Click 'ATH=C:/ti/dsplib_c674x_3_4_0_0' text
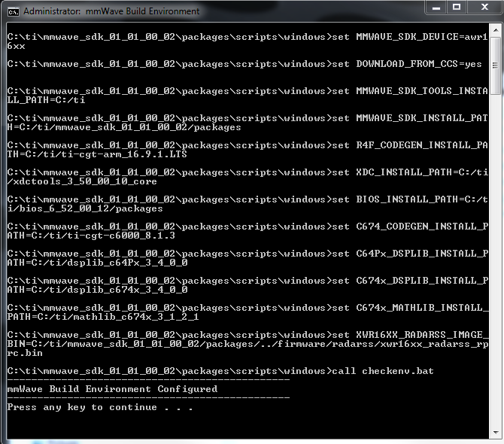This screenshot has width=504, height=444. pos(97,290)
